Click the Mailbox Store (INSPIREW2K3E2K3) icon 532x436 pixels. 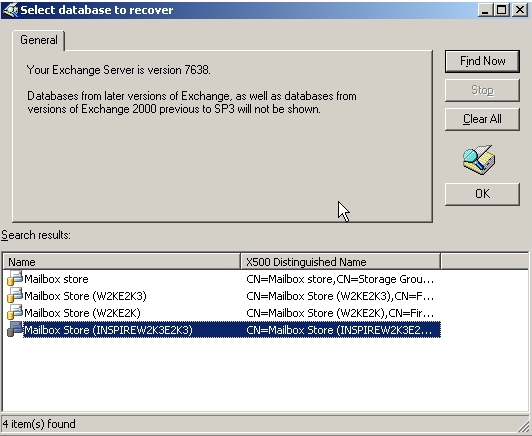coord(15,330)
